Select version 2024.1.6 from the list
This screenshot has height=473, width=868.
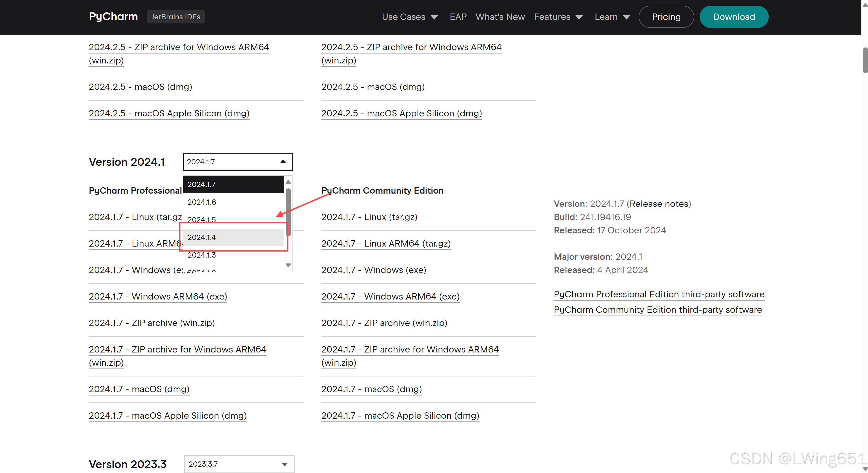pyautogui.click(x=233, y=202)
